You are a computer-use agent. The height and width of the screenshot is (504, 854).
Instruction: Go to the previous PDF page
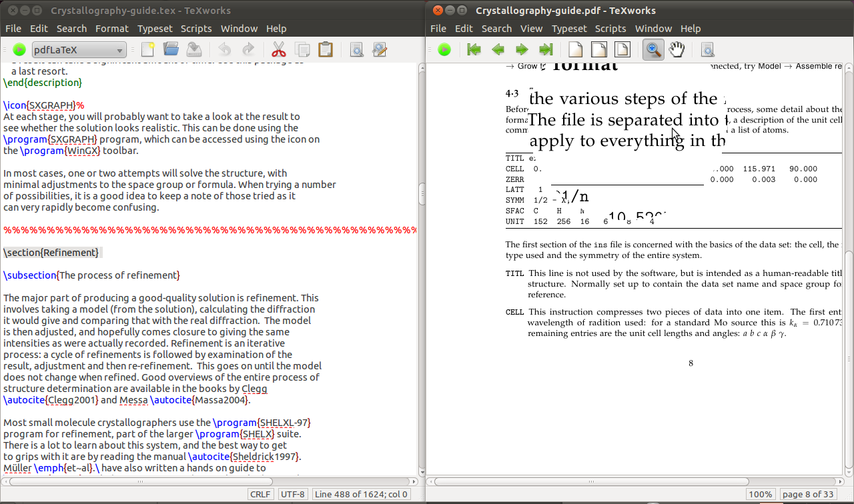[x=498, y=49]
